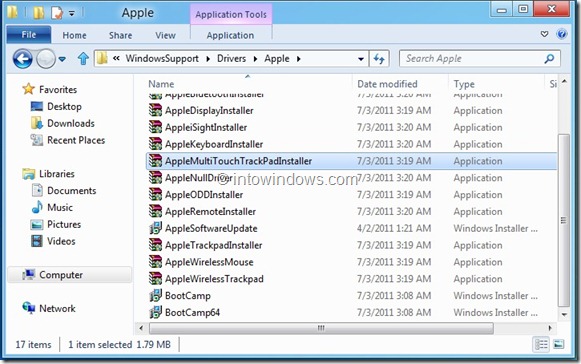Open the File menu
The image size is (581, 364).
click(x=29, y=35)
